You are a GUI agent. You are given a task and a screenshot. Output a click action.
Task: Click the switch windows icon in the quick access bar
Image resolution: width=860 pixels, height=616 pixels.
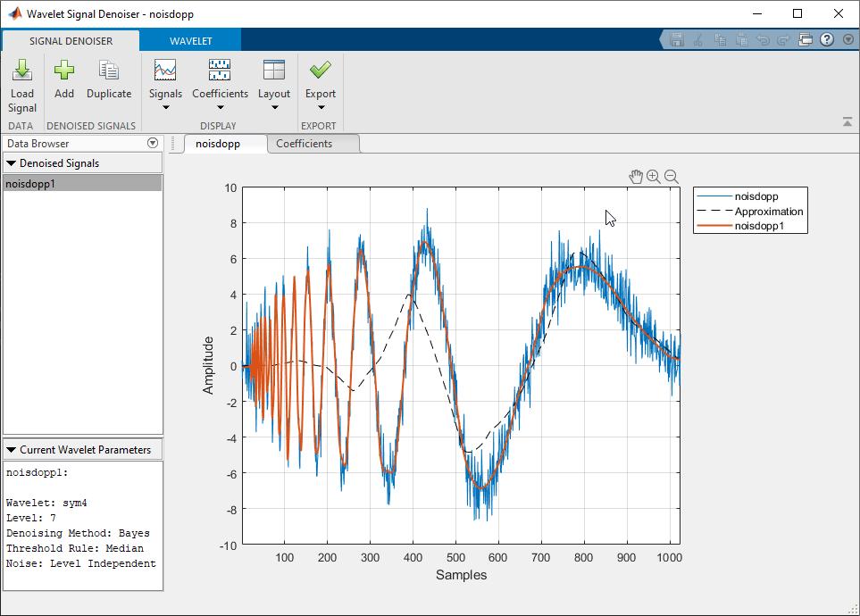(x=806, y=39)
